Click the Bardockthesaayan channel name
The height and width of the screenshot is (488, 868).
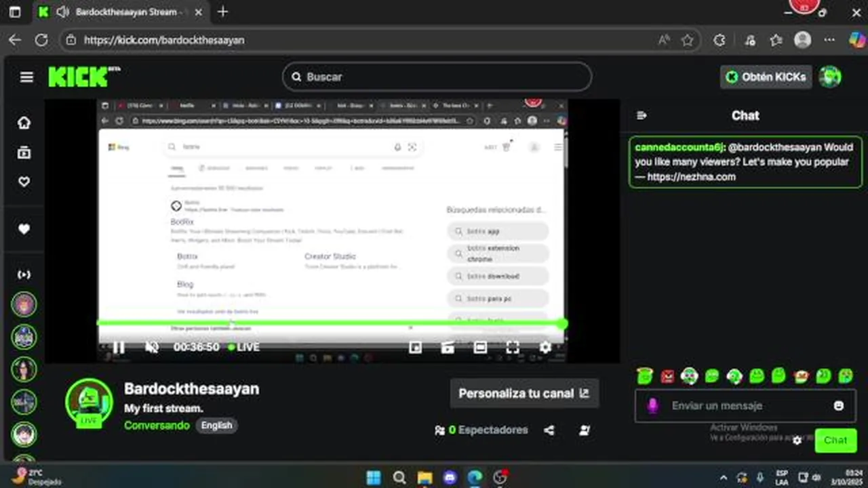click(x=191, y=389)
